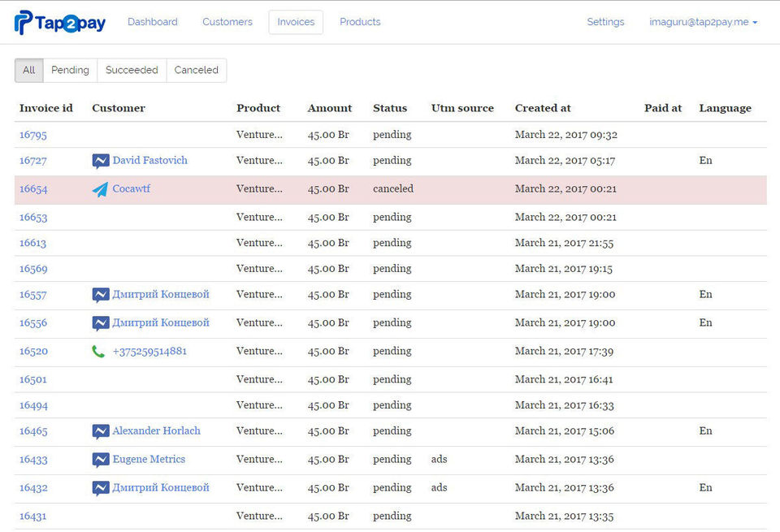Select the All invoices filter
780x532 pixels.
click(x=29, y=71)
